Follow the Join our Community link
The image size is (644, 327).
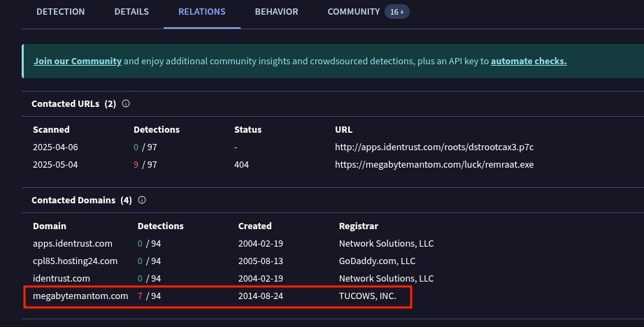pos(78,61)
